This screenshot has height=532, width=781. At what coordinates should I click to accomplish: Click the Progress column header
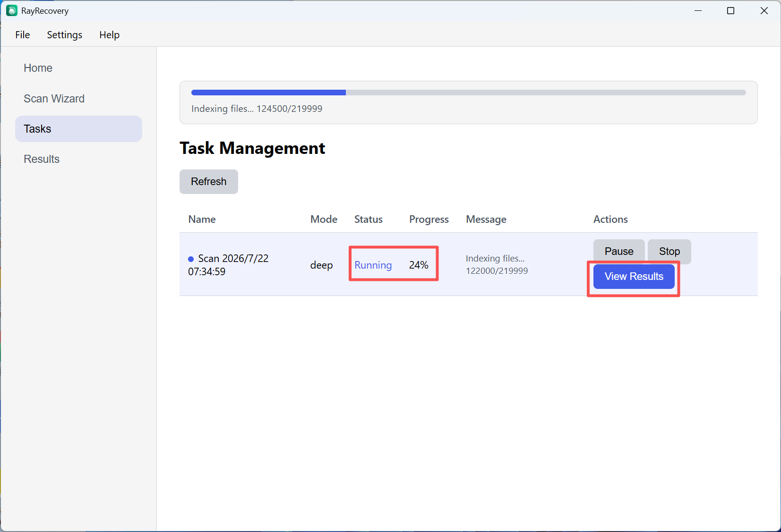tap(429, 220)
